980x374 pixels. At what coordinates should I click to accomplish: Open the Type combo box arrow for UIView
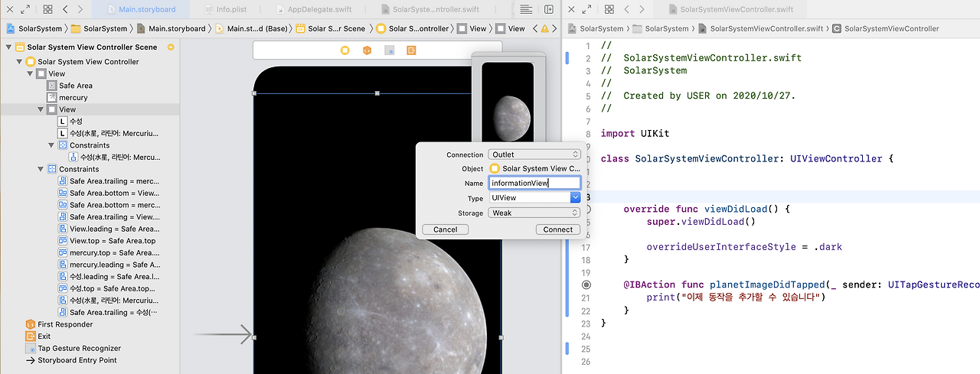[575, 198]
